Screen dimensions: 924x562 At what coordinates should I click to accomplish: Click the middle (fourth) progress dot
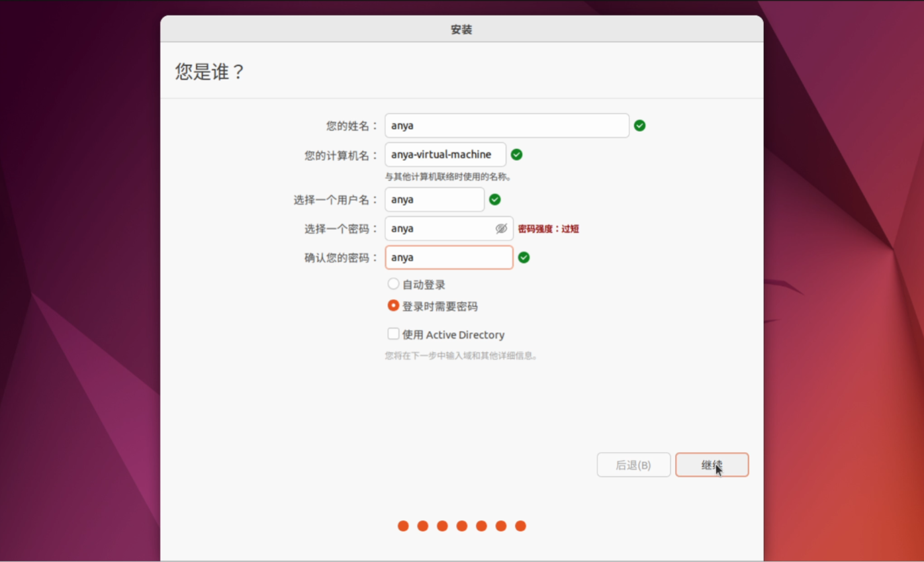tap(462, 526)
